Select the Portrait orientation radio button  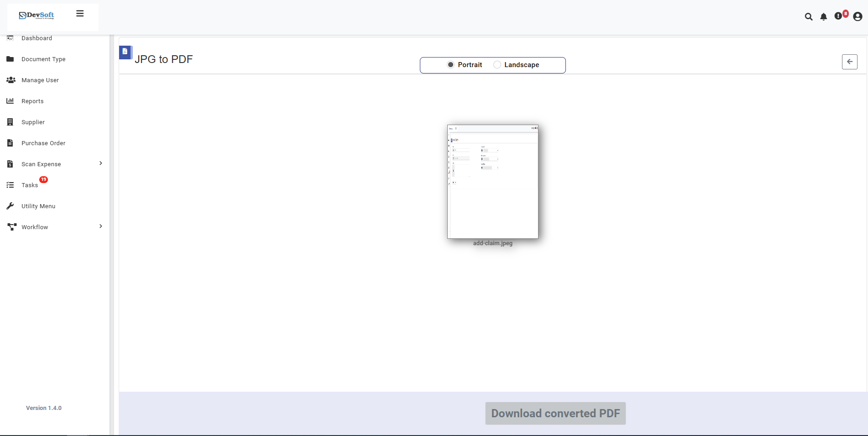(x=450, y=65)
